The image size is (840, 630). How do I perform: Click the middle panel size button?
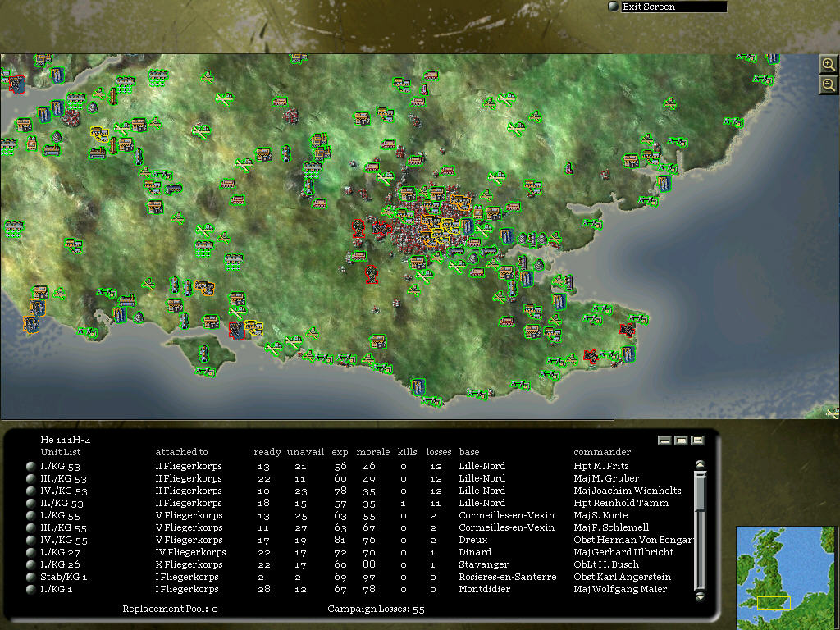pos(681,441)
